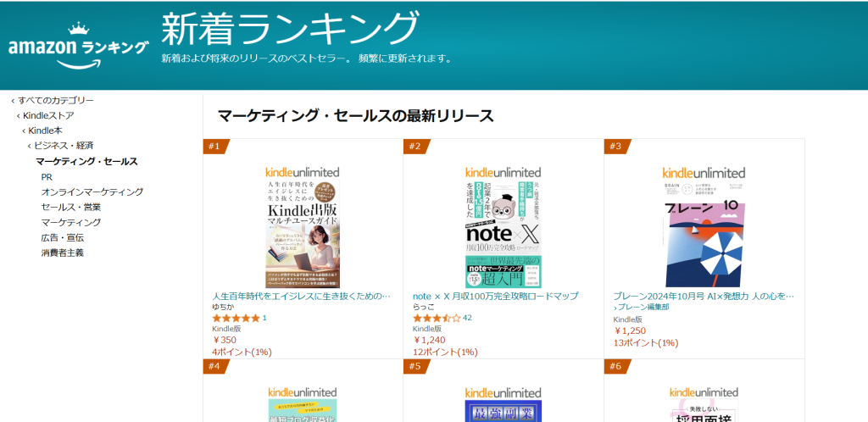Open ブレーン2024年10月号 title link
Image resolution: width=868 pixels, height=422 pixels.
pyautogui.click(x=704, y=297)
